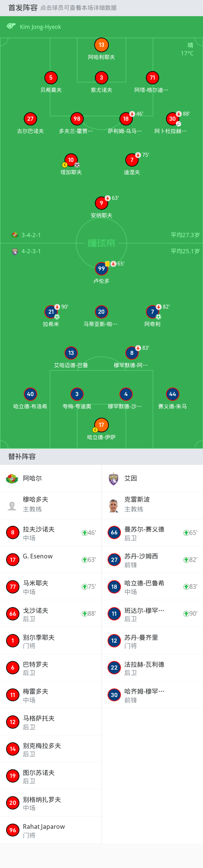Open coach 穆哈多夫 entry
The width and height of the screenshot is (203, 868).
(x=50, y=505)
